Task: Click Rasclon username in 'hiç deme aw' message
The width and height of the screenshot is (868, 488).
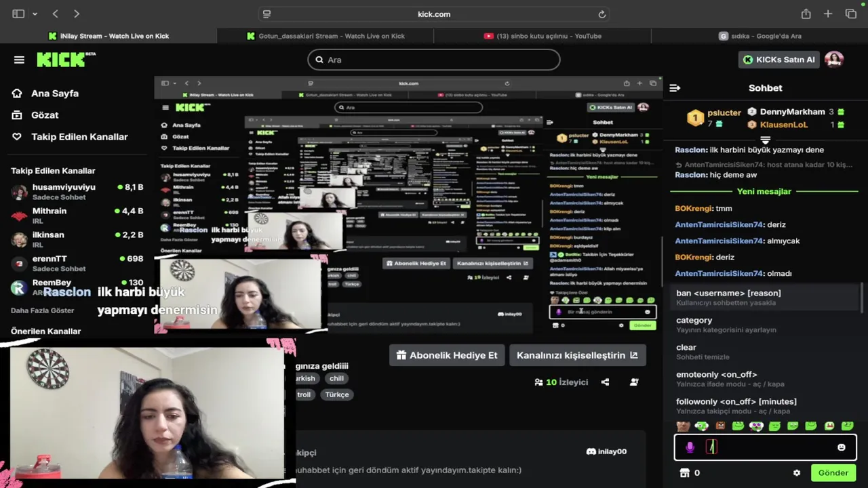Action: coord(690,176)
